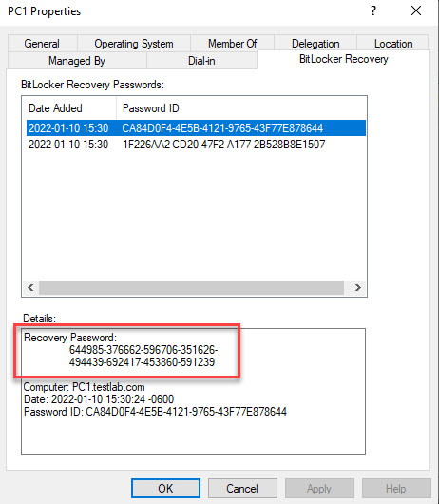Screen dimensions: 439x504
Task: Select password row 1F226AA2-CD20-47F2-A177-2B528B8E1507
Action: click(196, 145)
